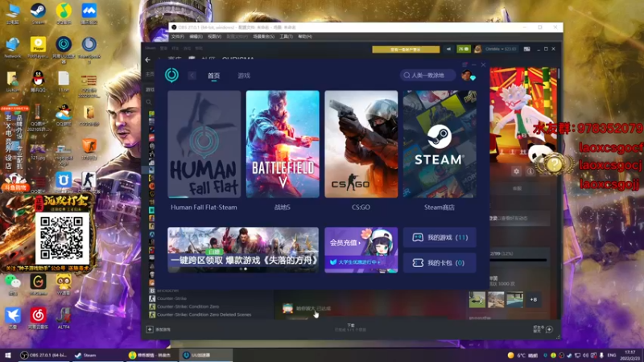
Task: Open the OBS 视图(V) menu
Action: tap(214, 36)
